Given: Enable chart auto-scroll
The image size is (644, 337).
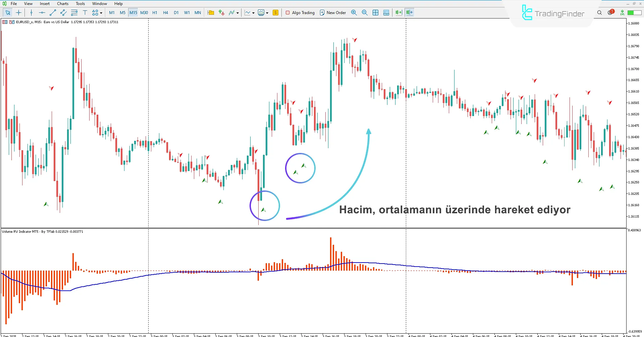Looking at the screenshot, I should (398, 12).
